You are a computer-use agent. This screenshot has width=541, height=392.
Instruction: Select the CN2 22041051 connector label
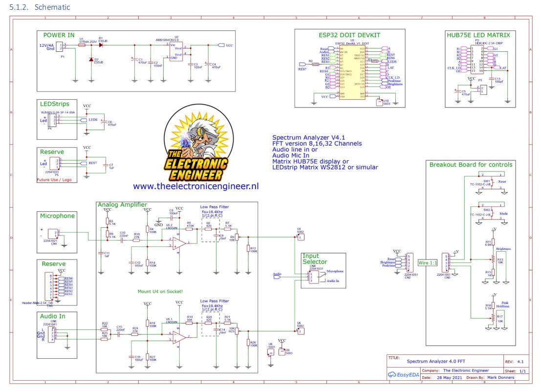click(411, 276)
